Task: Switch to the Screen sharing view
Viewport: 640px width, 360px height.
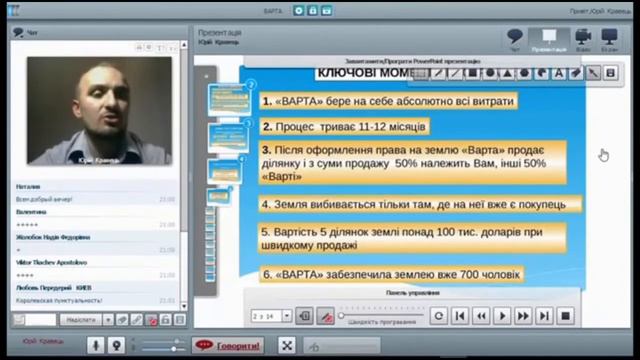Action: [609, 40]
